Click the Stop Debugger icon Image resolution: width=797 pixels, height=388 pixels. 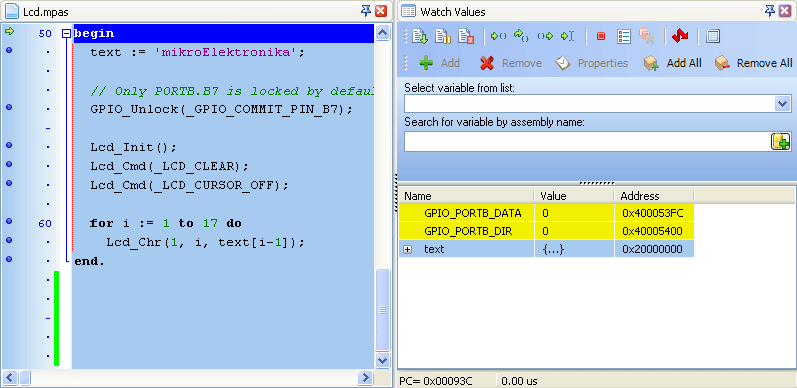pos(466,36)
